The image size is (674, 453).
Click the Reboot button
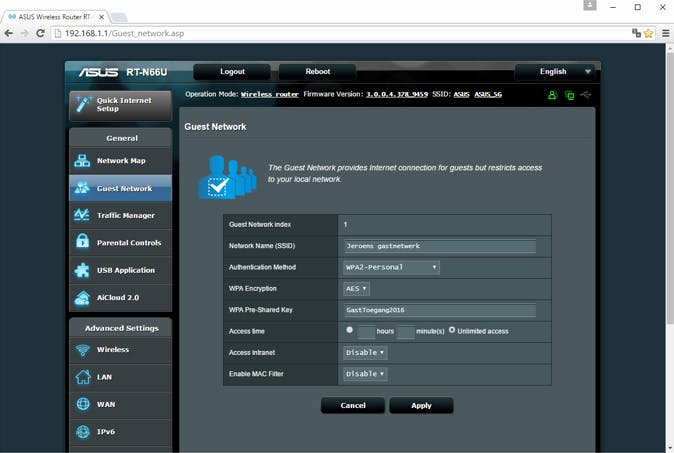click(318, 72)
